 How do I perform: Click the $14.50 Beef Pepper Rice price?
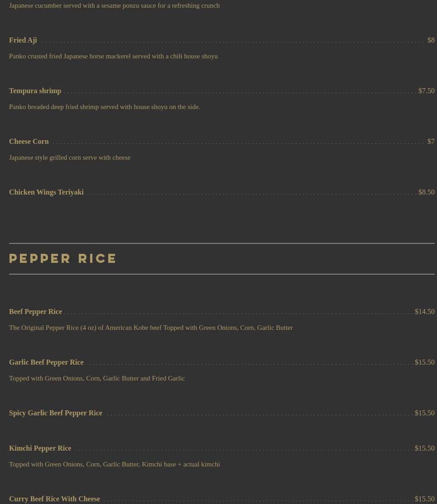[424, 312]
